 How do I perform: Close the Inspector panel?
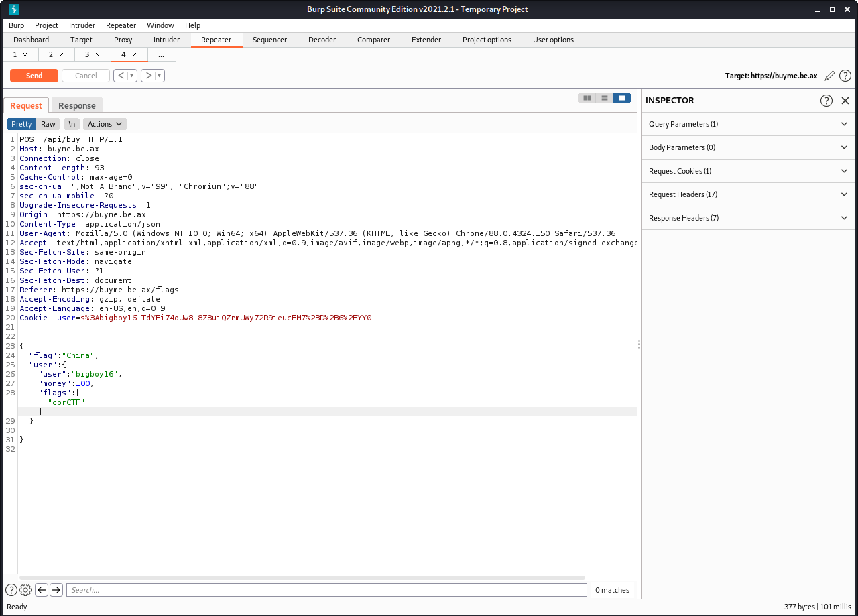point(845,101)
